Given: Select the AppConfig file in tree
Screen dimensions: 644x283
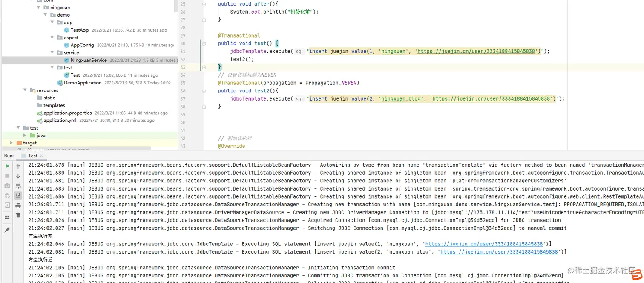Looking at the screenshot, I should coord(82,45).
